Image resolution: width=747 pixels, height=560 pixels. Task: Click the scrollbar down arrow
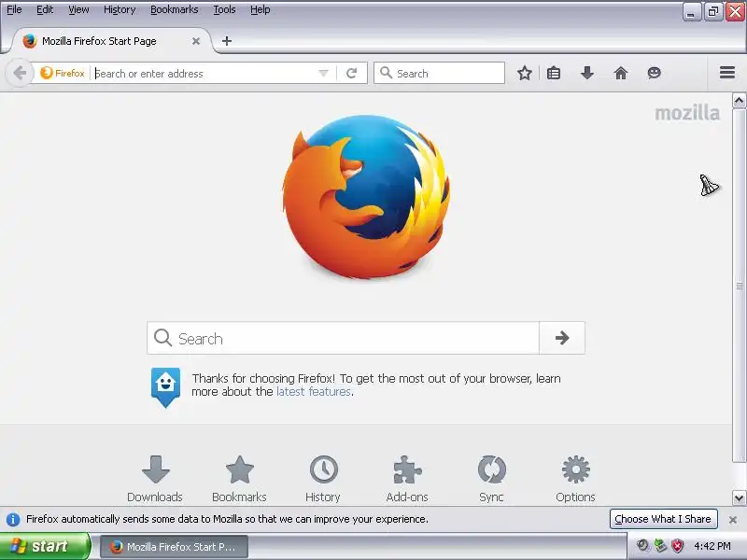(739, 498)
